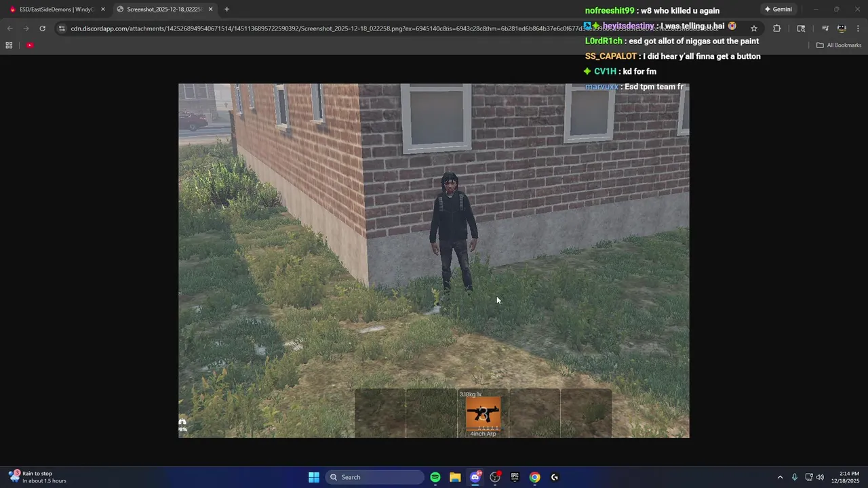Click the taskbar Search box

pos(375,477)
